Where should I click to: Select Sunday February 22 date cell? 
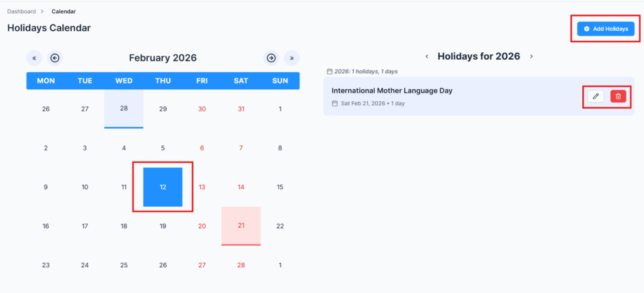pyautogui.click(x=280, y=226)
